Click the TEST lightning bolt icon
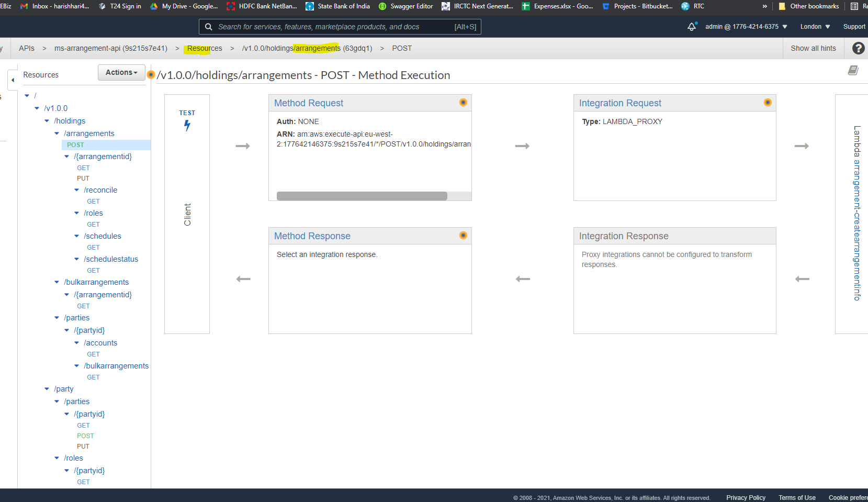Viewport: 868px width, 502px height. tap(187, 125)
